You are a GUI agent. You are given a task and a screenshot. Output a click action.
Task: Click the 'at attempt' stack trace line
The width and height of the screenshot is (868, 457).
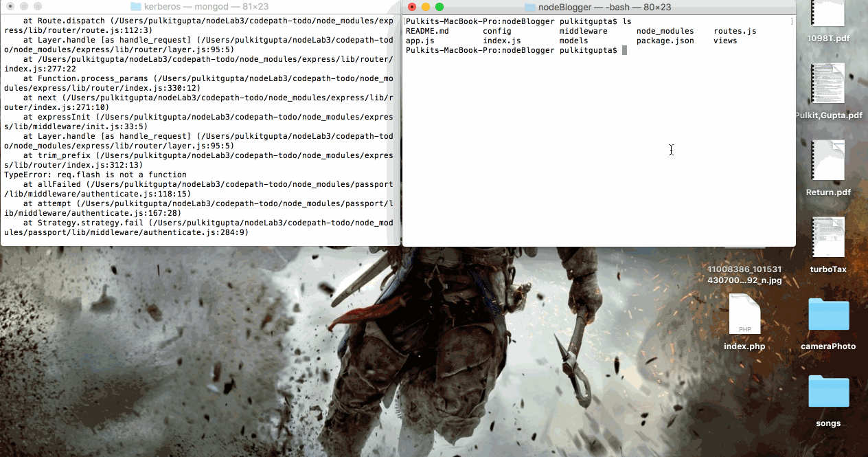coord(198,208)
